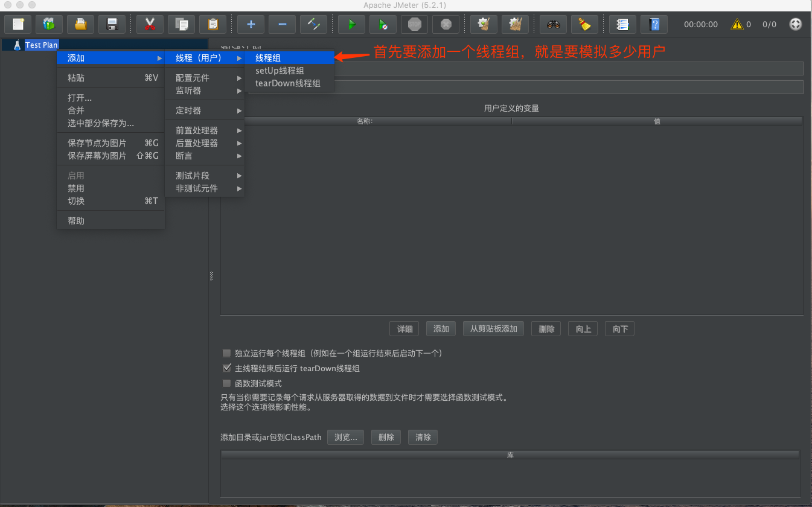This screenshot has width=812, height=507.
Task: Click the 清除 button
Action: click(423, 437)
